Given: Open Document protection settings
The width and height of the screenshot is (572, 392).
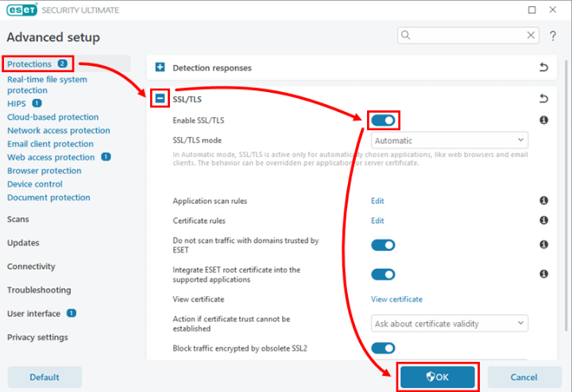Looking at the screenshot, I should pos(48,198).
